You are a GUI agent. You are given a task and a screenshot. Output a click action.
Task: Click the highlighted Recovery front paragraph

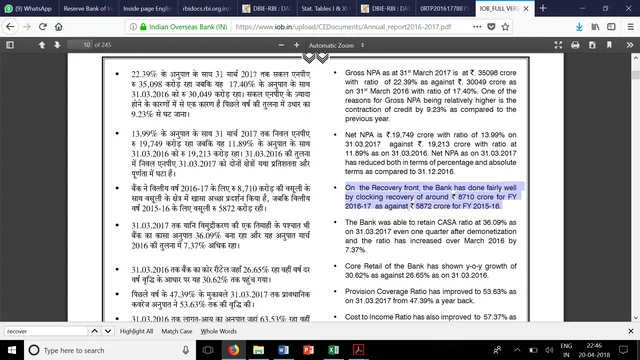[431, 197]
